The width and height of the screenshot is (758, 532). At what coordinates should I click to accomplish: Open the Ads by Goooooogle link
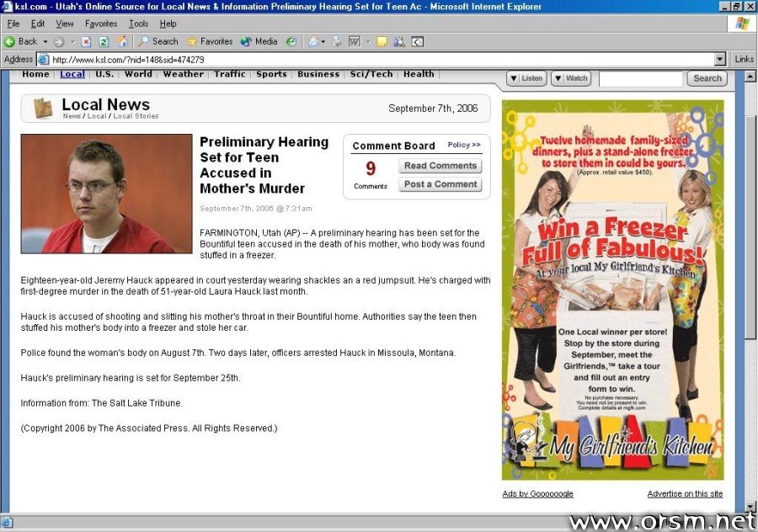(537, 493)
